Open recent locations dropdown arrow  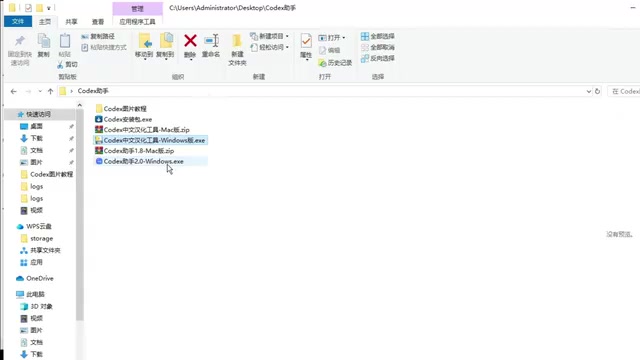[40, 91]
